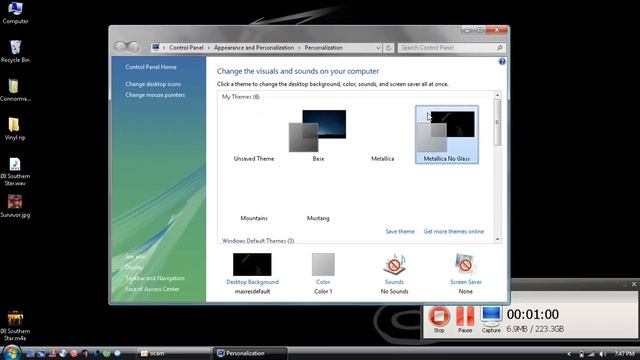Go to Control Panel breadcrumb
The image size is (640, 360).
coord(186,48)
